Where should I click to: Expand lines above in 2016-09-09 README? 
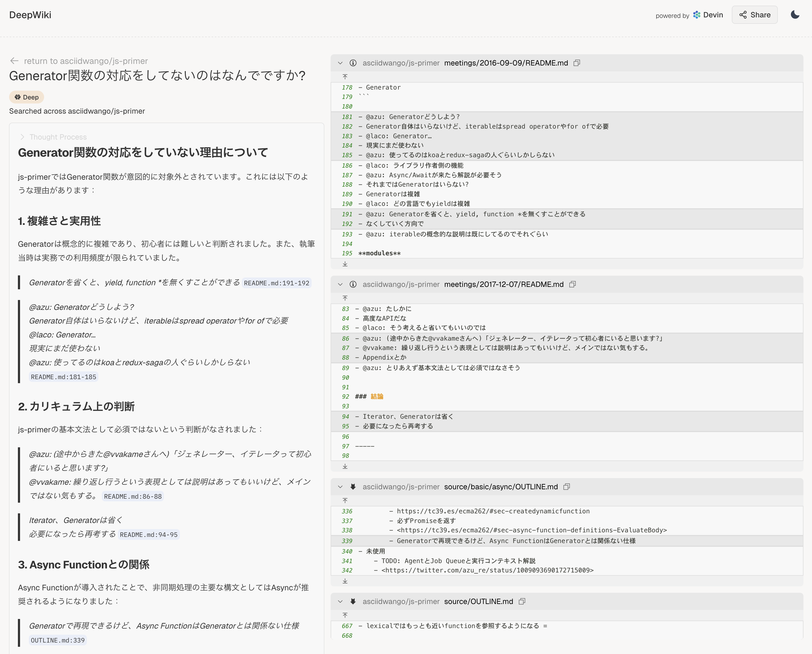tap(345, 77)
